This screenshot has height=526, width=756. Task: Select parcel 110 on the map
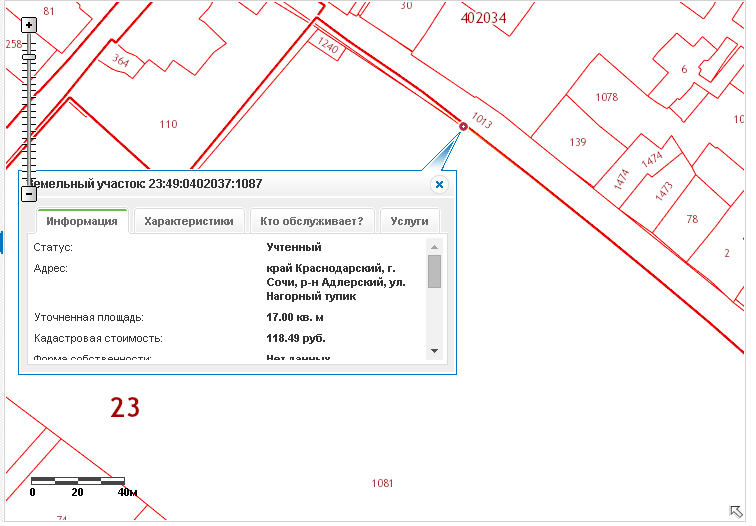coord(168,124)
